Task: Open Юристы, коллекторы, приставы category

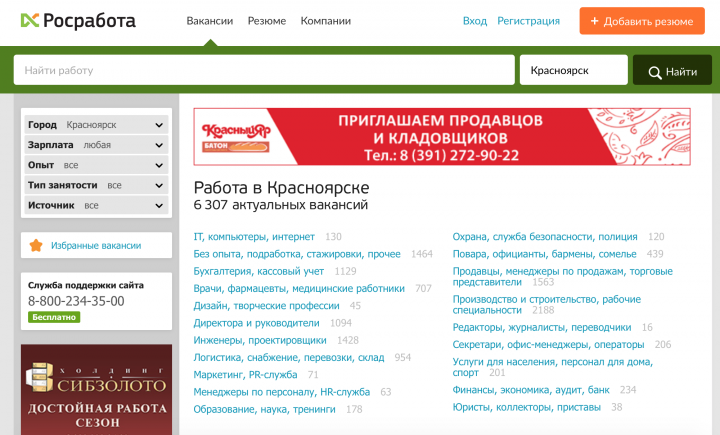Action: (527, 407)
